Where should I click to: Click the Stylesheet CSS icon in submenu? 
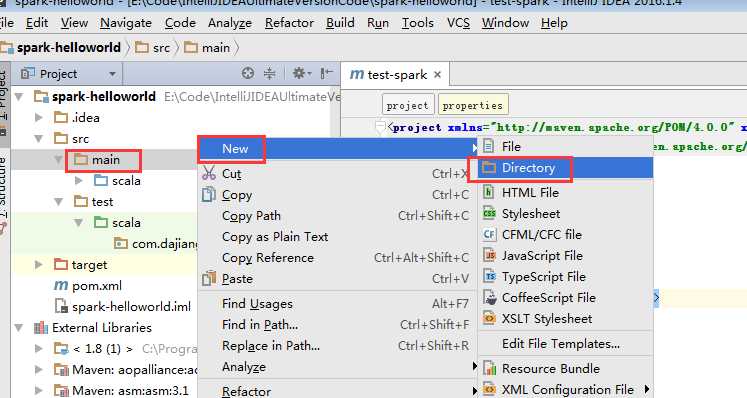pyautogui.click(x=489, y=213)
